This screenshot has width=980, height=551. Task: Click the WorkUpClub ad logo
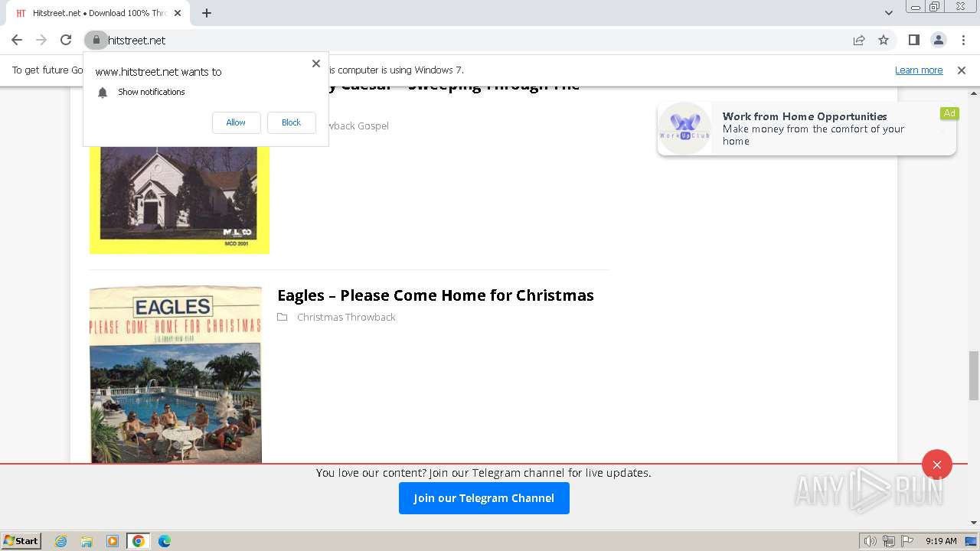click(684, 128)
